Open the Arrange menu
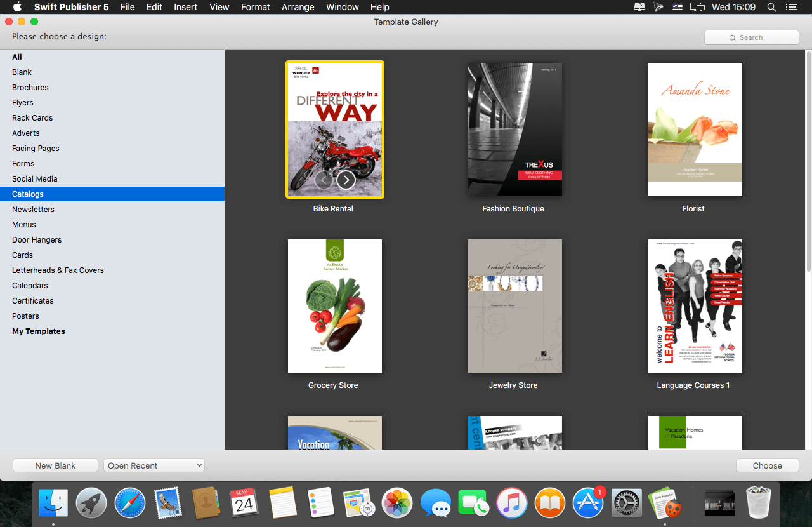Viewport: 812px width, 527px height. 298,7
